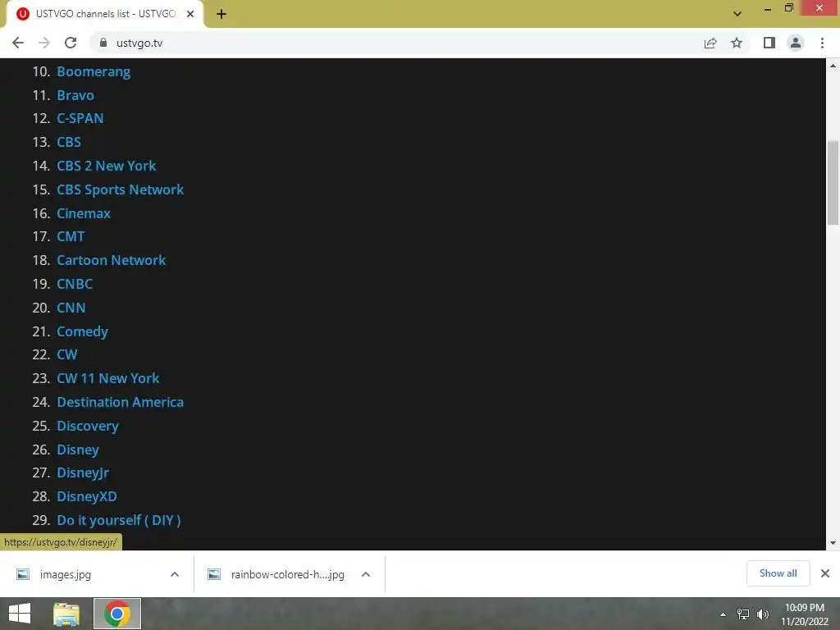Open the Windows Start menu

click(x=20, y=614)
